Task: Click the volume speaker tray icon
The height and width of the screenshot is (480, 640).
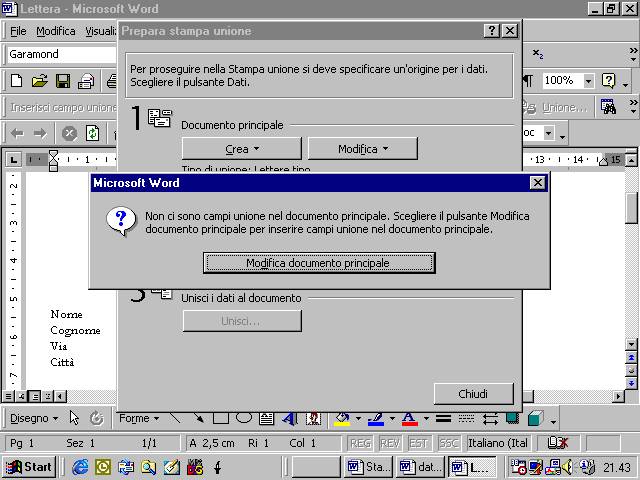Action: 567,467
